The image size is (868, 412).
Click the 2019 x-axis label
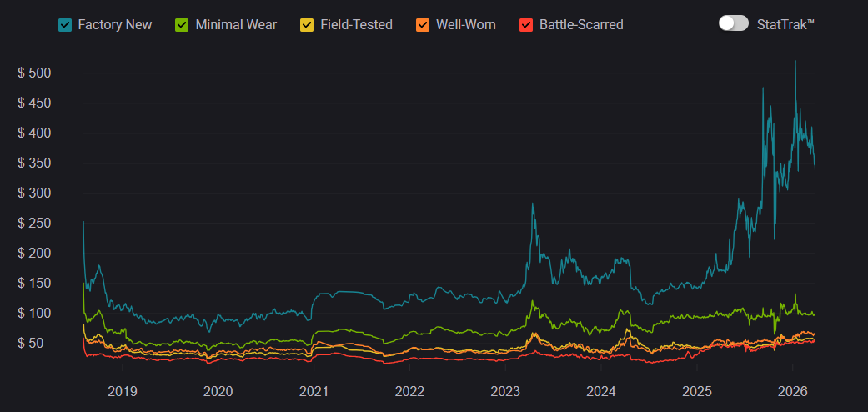pyautogui.click(x=123, y=390)
